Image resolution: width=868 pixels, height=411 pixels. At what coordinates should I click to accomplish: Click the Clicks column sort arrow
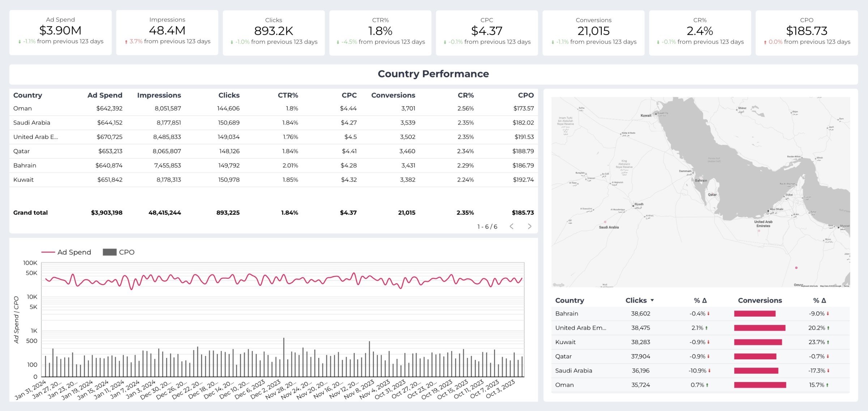pyautogui.click(x=652, y=300)
